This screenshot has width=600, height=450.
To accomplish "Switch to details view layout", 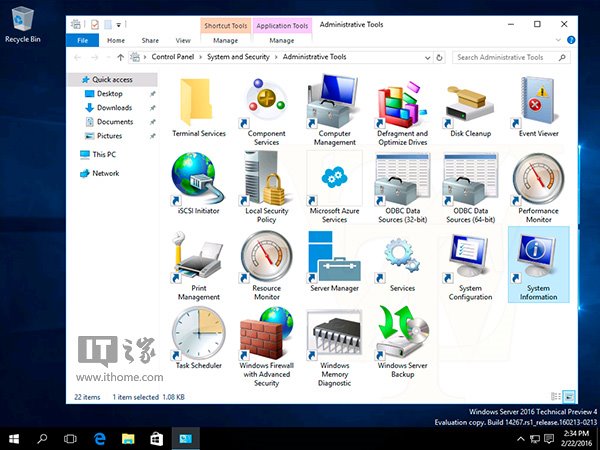I will (556, 396).
